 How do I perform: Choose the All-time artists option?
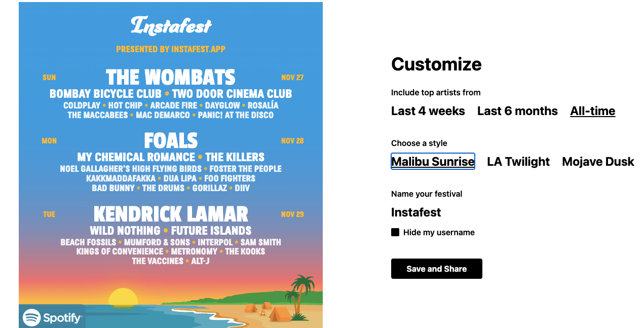click(593, 111)
